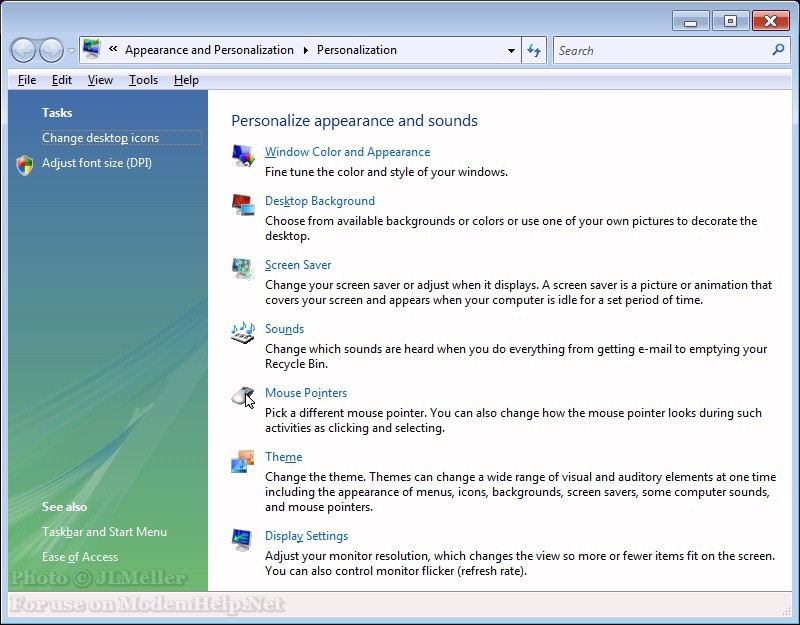
Task: Click Appearance and Personalization breadcrumb
Action: pos(209,50)
